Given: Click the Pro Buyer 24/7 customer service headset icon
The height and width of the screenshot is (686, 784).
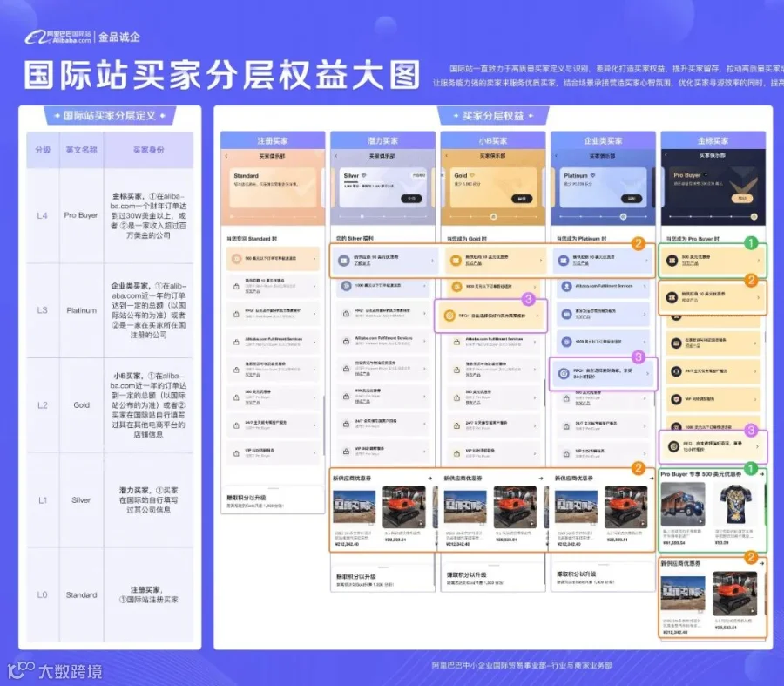Looking at the screenshot, I should tap(676, 371).
